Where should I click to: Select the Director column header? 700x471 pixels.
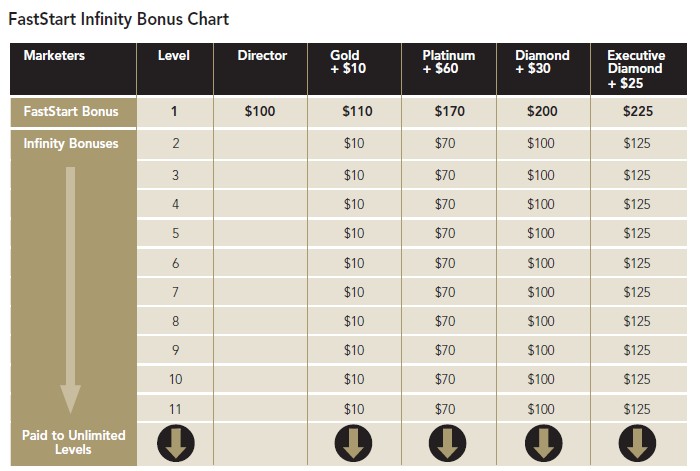tap(262, 55)
